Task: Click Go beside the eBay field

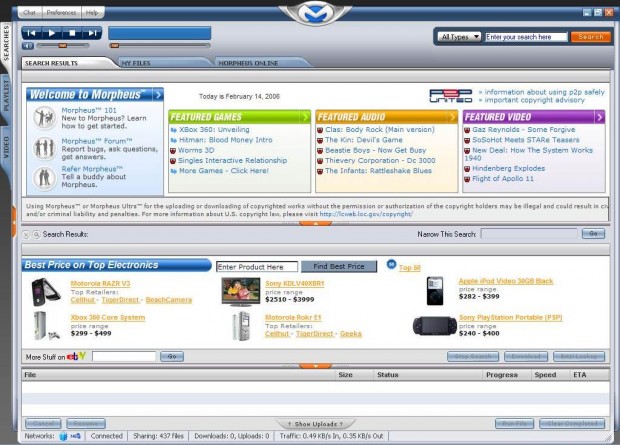Action: point(172,356)
